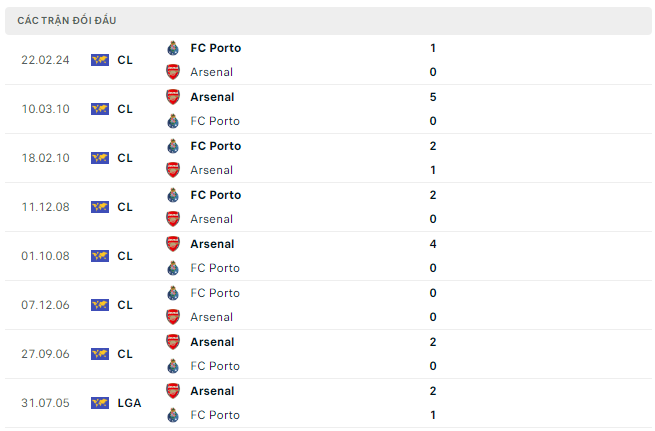Click the CL flag icon for 22.02.24
Screen dimensions: 655x431
click(100, 60)
